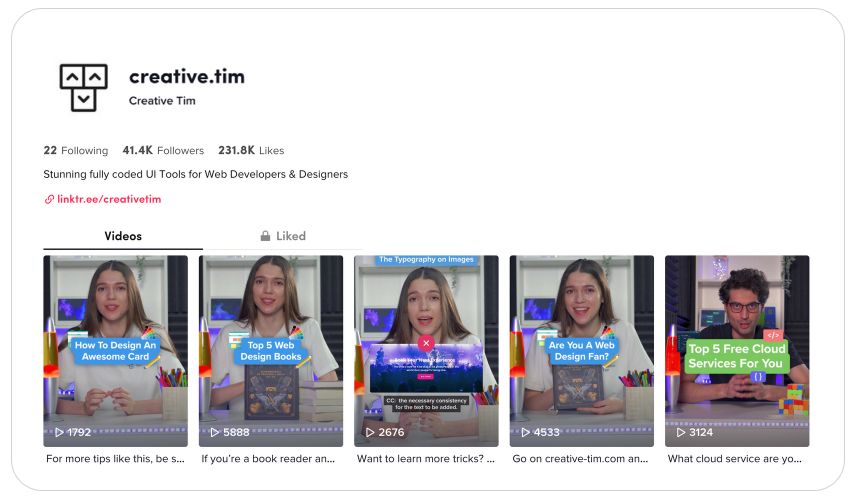Click play icon beside 4533 views

526,432
